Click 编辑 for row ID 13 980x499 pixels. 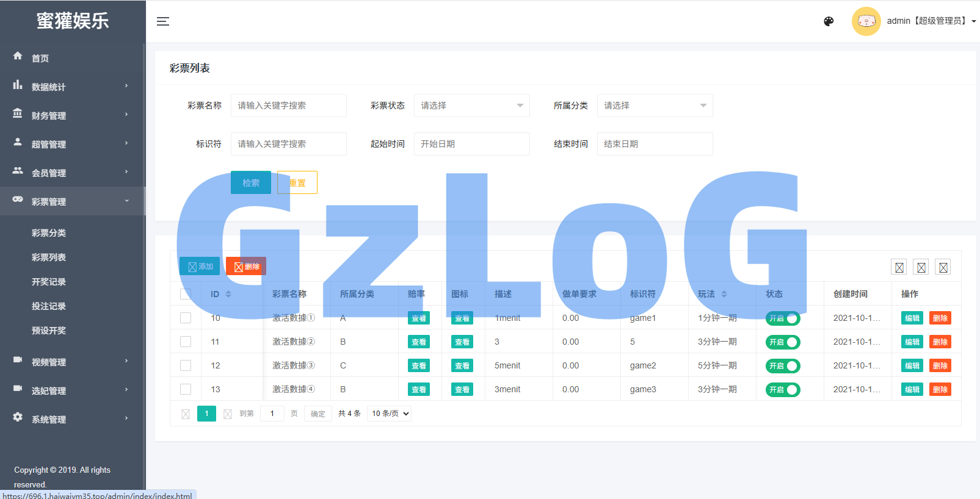click(912, 390)
